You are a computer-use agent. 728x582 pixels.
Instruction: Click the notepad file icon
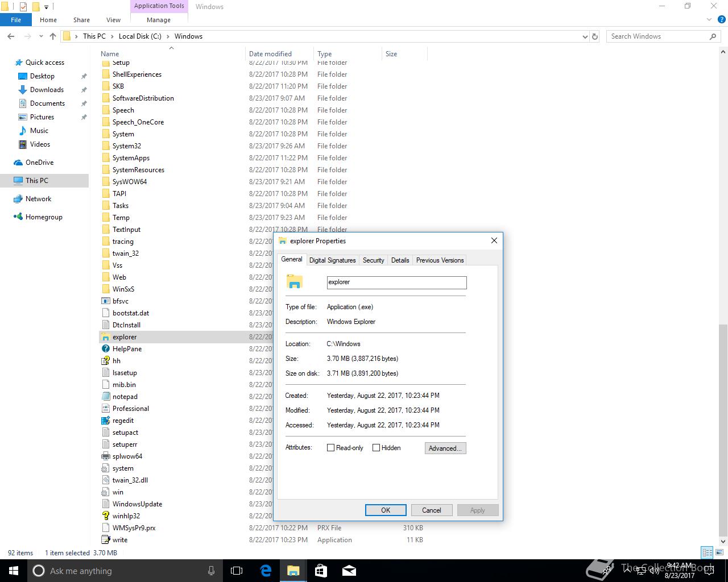coord(105,397)
